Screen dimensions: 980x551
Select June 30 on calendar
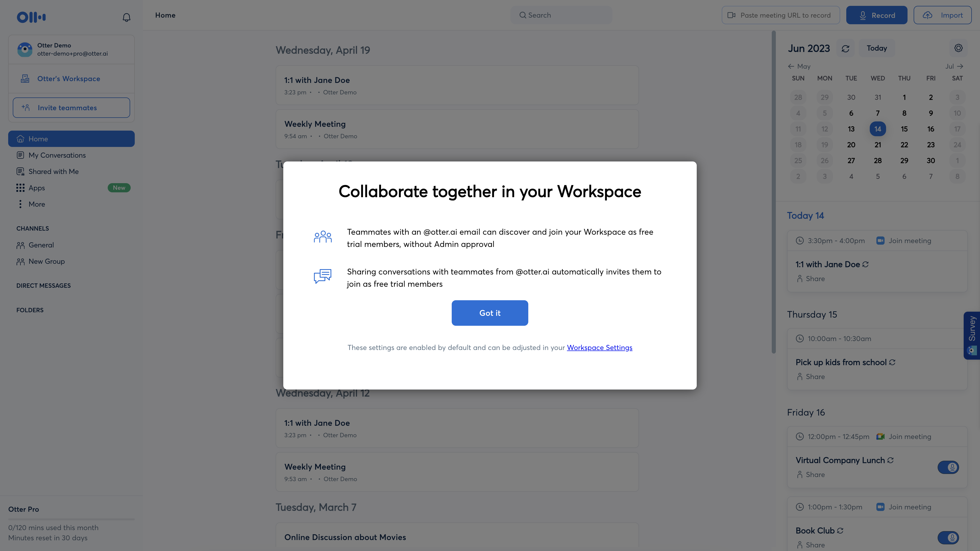click(x=930, y=161)
